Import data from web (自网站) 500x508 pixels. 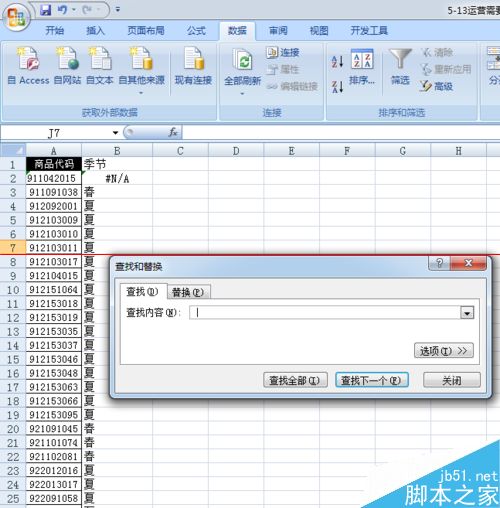68,67
